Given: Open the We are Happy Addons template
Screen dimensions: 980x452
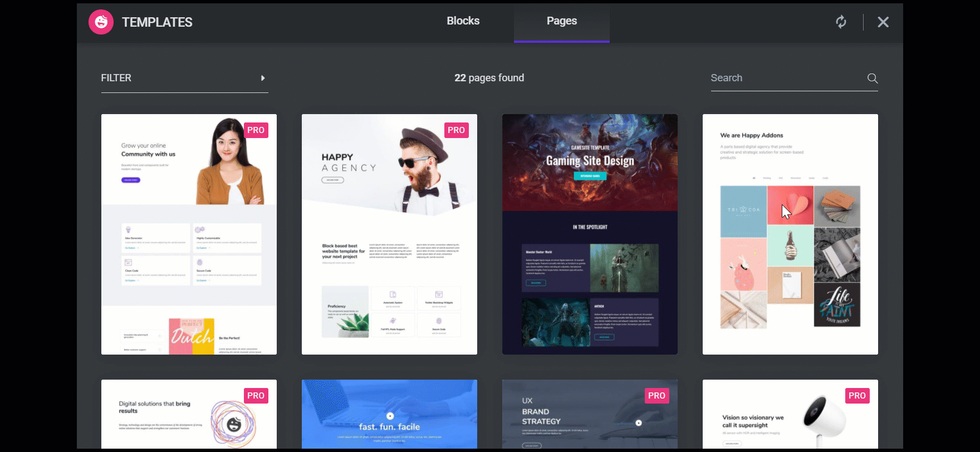Looking at the screenshot, I should click(x=790, y=234).
